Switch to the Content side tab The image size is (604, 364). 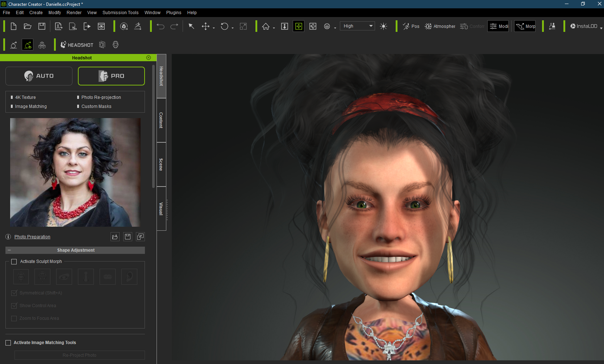161,120
